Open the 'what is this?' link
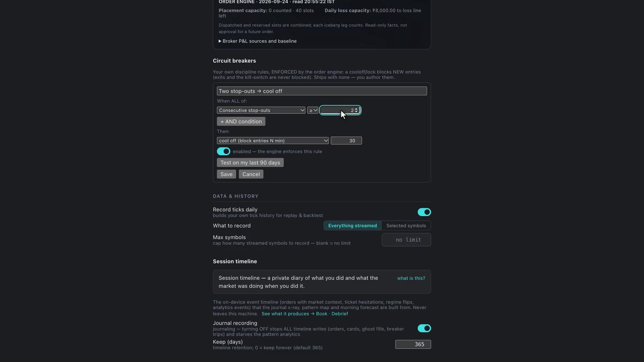644x362 pixels. click(411, 278)
